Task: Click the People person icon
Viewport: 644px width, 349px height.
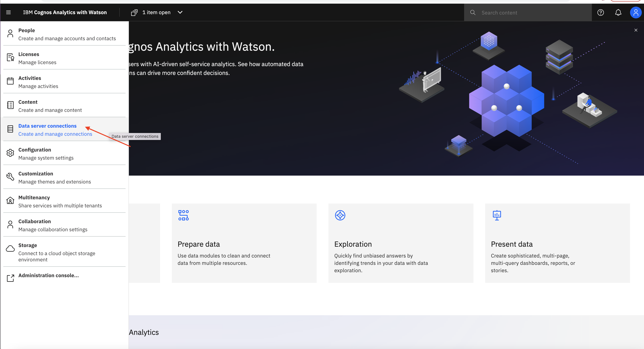Action: click(x=10, y=34)
